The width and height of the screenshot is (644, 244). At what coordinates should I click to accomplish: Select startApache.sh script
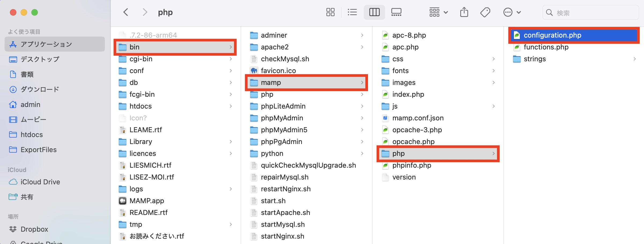[307, 213]
